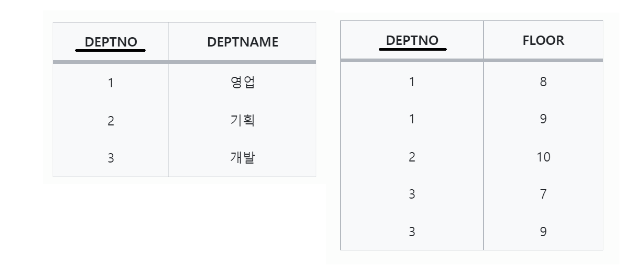This screenshot has width=644, height=277.
Task: Click DEPTNO 3 in the left table
Action: [x=111, y=158]
